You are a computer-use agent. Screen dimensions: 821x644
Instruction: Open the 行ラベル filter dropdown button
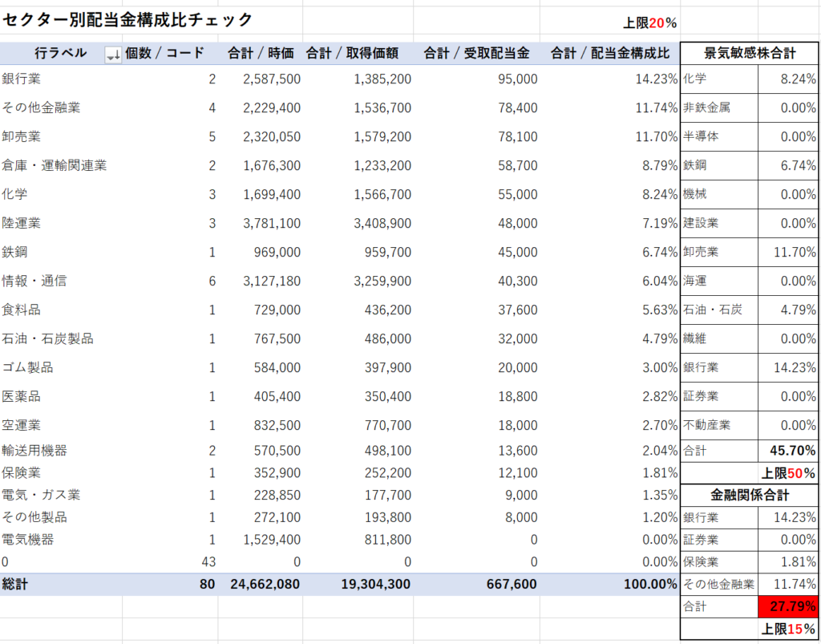(113, 55)
